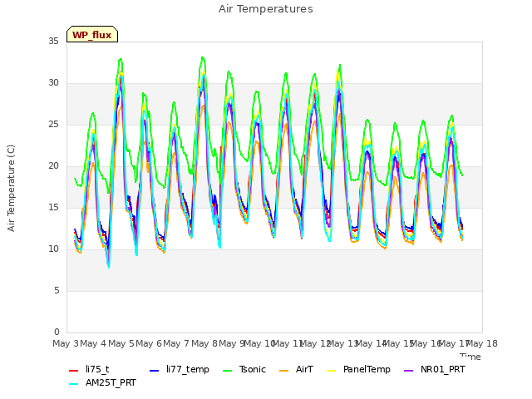
Task: Click the May 5 x-axis tick label
Action: pyautogui.click(x=121, y=343)
